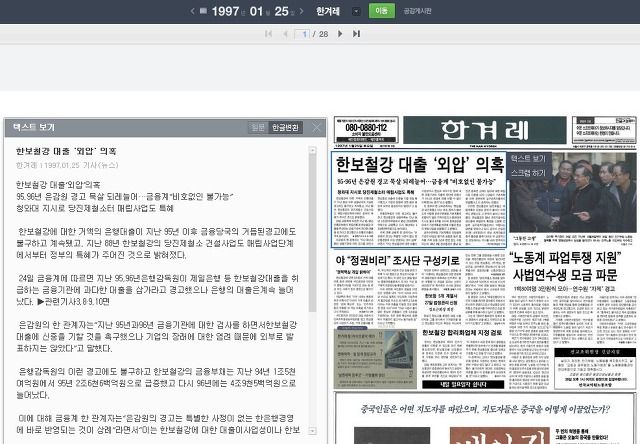Click the year 1997 in the date bar
The height and width of the screenshot is (444, 640).
225,11
